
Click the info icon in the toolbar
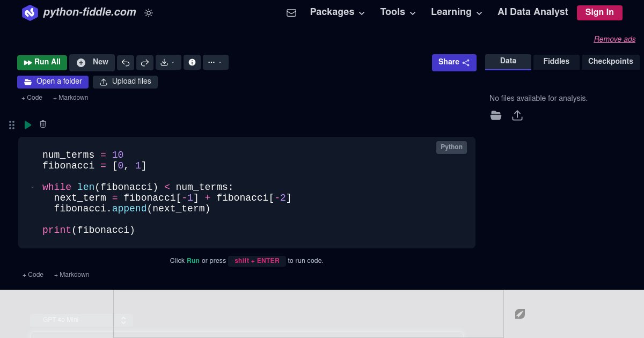192,62
